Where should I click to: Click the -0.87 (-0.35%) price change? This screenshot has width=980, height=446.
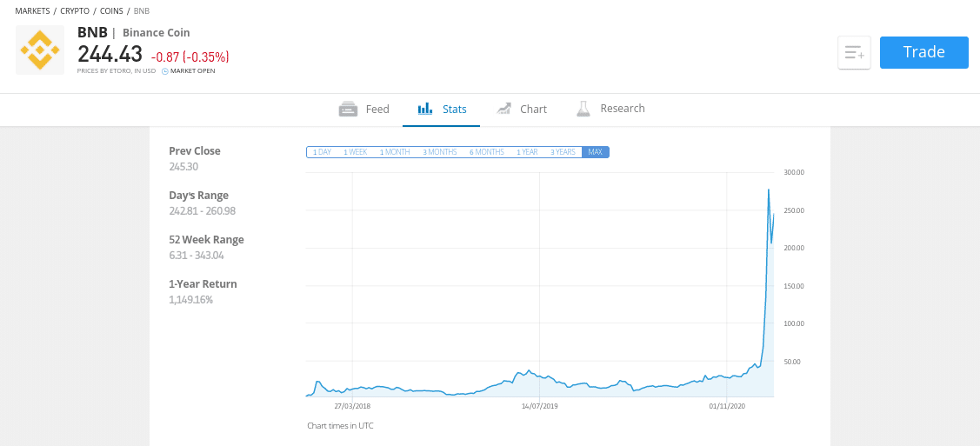point(190,57)
